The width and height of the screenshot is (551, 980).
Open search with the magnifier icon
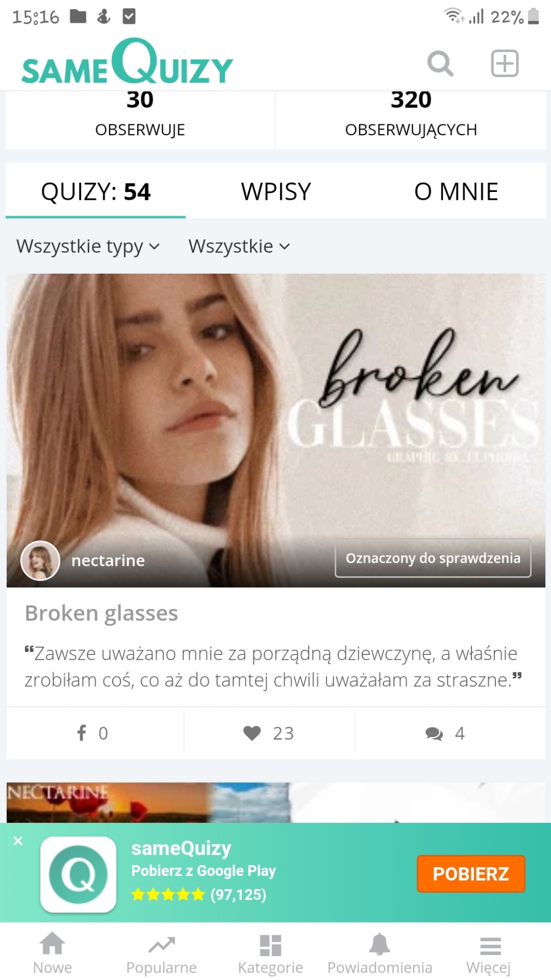[x=440, y=63]
